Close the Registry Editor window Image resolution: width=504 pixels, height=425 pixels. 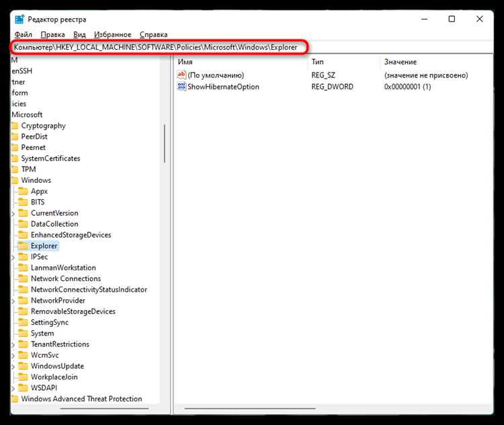[x=479, y=19]
